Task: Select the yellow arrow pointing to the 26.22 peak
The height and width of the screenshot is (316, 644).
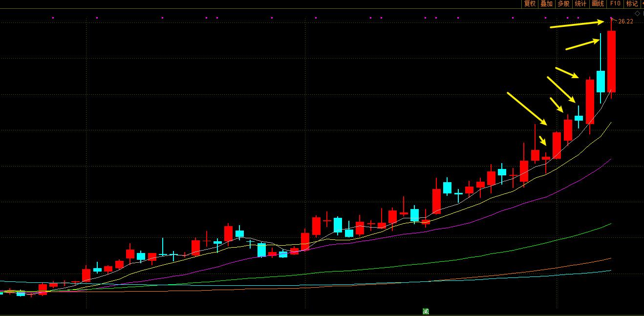Action: pos(578,24)
